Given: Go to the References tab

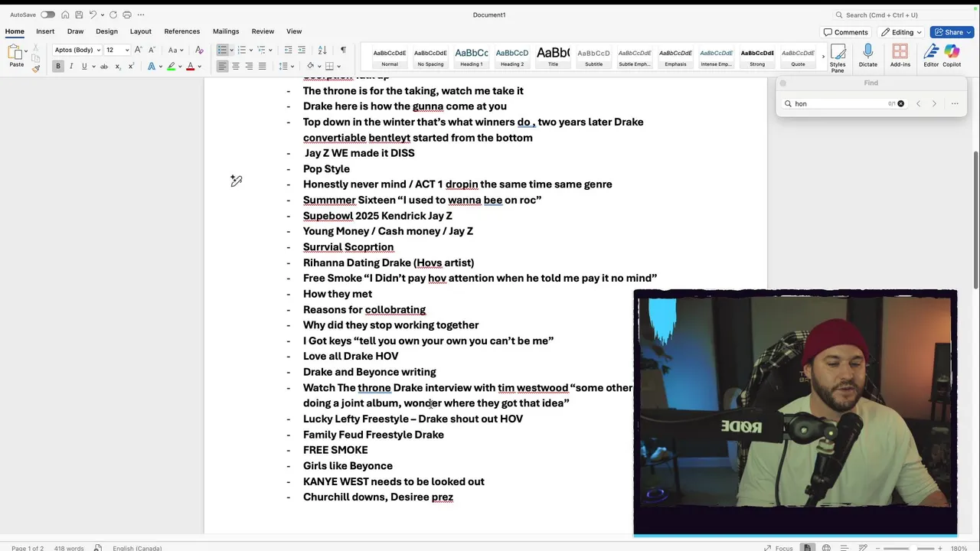Looking at the screenshot, I should (x=182, y=31).
